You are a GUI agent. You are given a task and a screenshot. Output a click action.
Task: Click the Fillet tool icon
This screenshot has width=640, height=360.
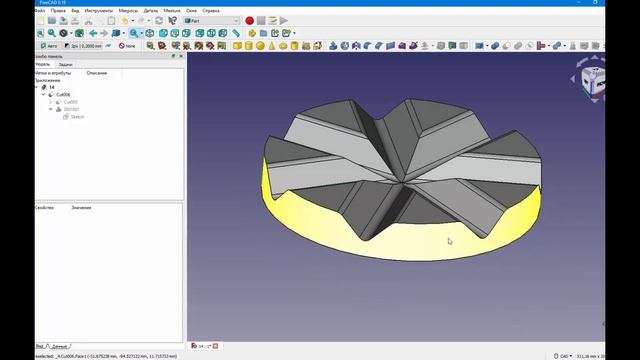coord(367,46)
